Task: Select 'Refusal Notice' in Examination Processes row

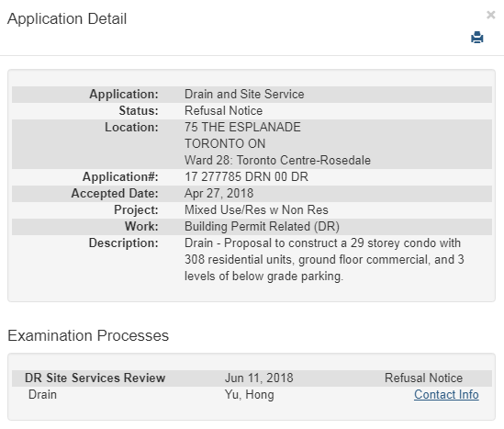Action: pyautogui.click(x=423, y=378)
